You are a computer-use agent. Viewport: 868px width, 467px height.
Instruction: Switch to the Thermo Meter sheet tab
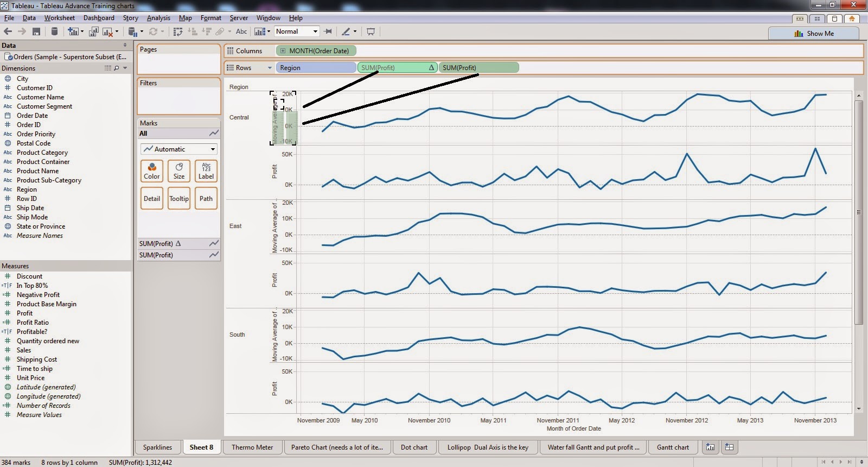click(x=252, y=447)
